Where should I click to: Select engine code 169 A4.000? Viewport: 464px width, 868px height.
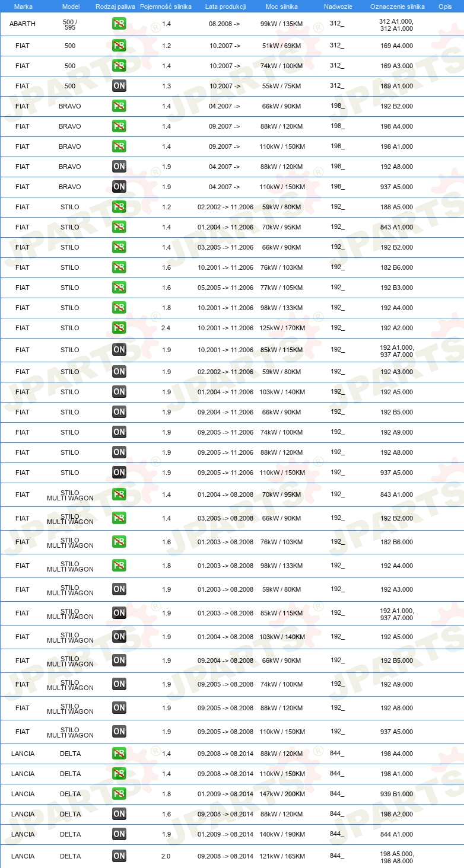click(396, 46)
